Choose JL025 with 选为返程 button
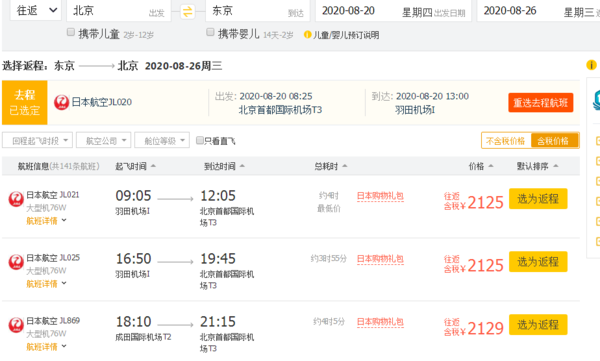 538,262
